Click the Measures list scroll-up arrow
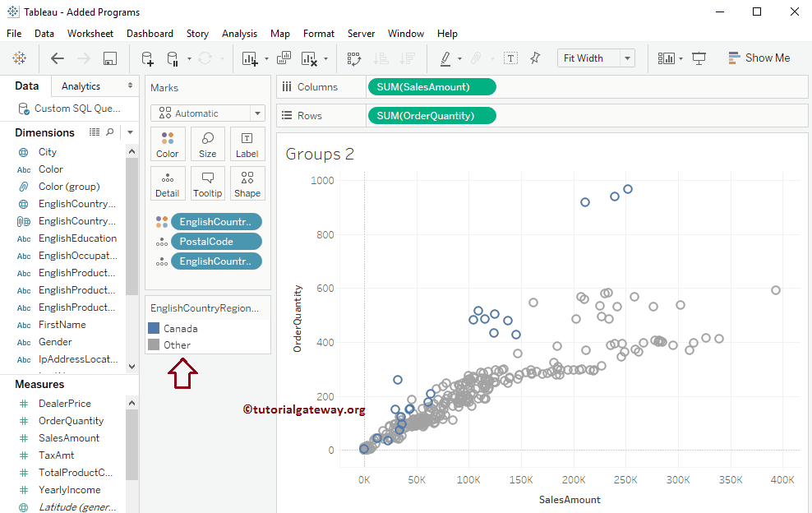This screenshot has width=812, height=513. (131, 403)
